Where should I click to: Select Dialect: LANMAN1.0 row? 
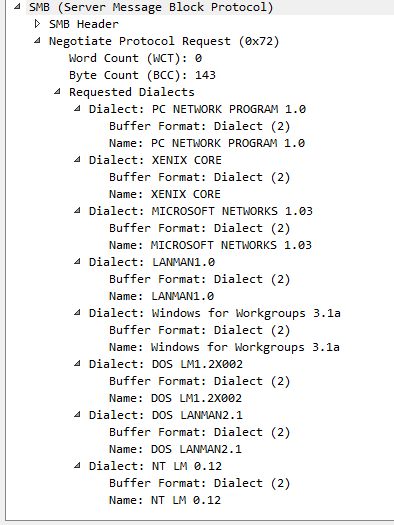tap(152, 262)
